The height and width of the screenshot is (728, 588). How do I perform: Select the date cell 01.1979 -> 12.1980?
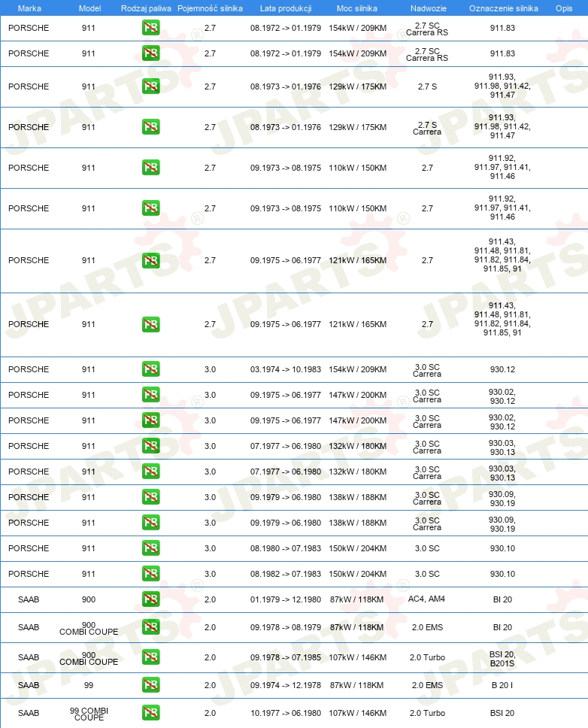coord(286,599)
